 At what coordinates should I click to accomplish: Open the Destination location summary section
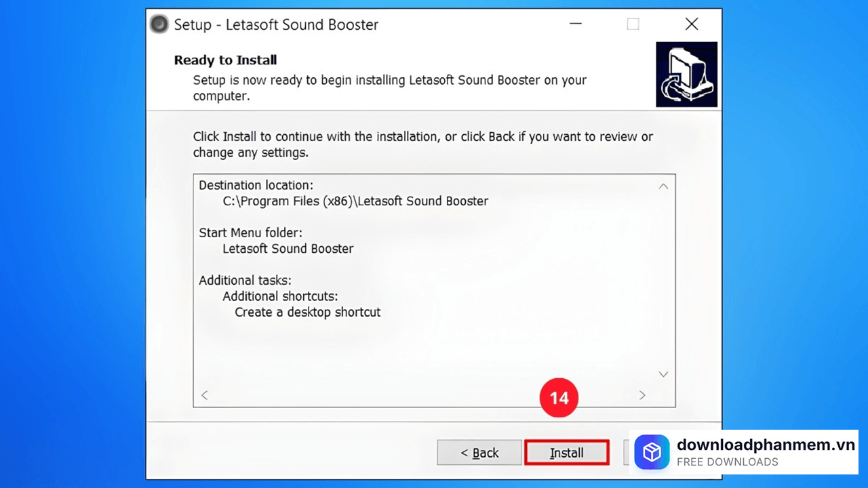coord(256,184)
